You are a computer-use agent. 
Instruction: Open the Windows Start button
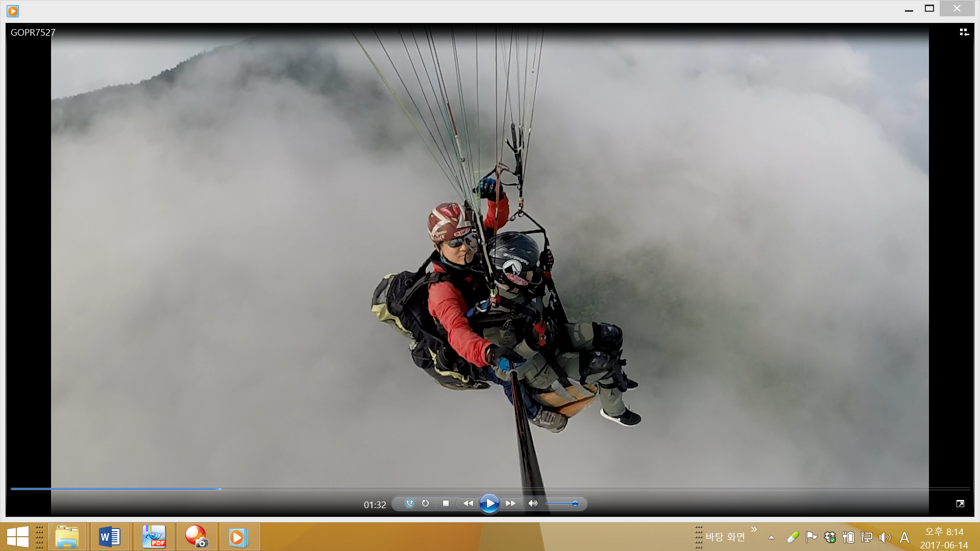17,537
